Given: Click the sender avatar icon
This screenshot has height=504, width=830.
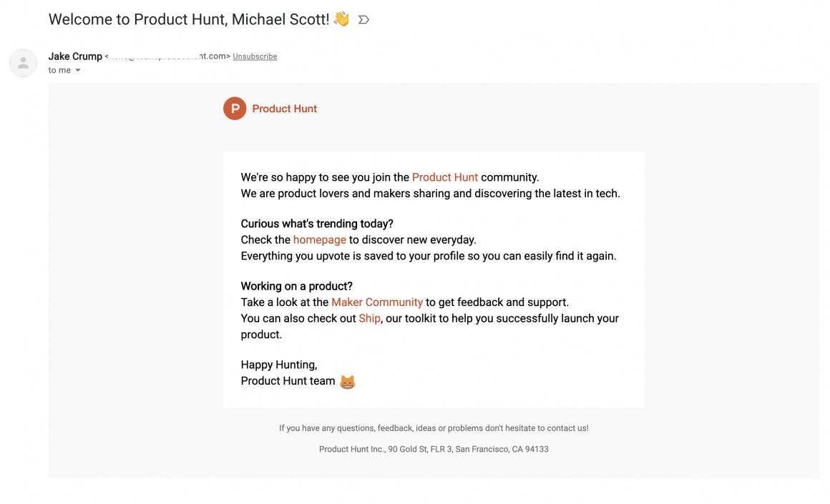Looking at the screenshot, I should tap(23, 63).
